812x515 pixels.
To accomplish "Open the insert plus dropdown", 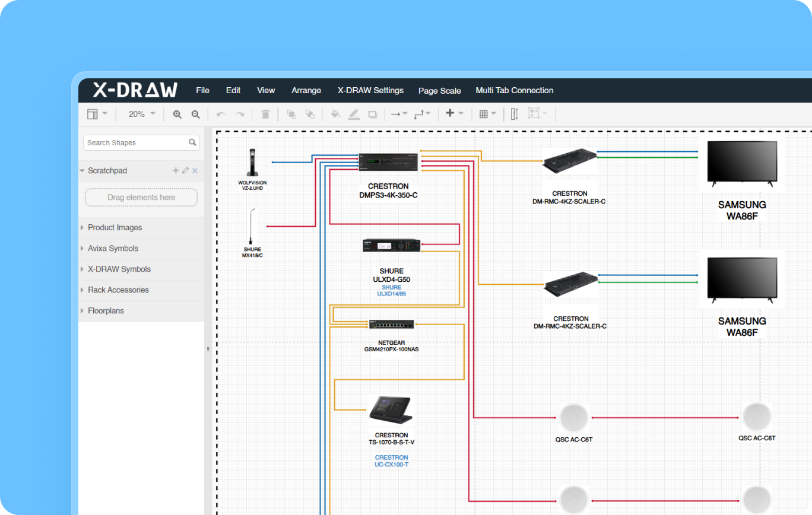I will [x=455, y=114].
